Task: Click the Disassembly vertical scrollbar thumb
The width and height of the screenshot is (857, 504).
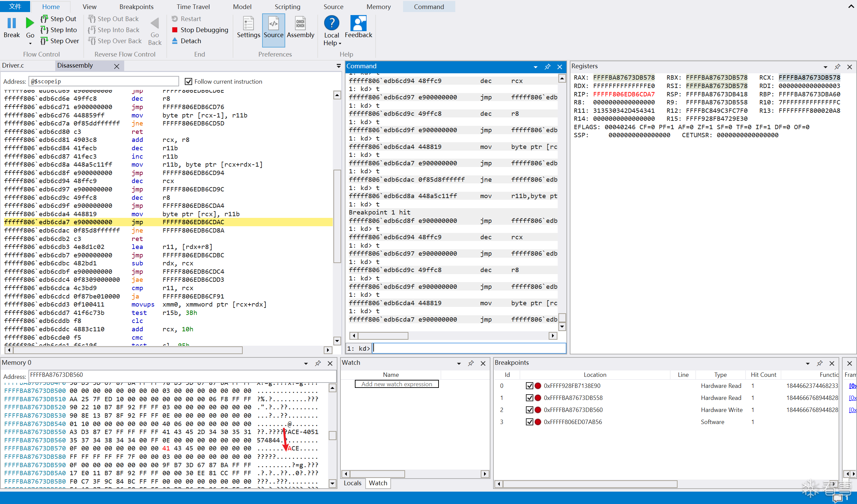Action: click(x=337, y=217)
